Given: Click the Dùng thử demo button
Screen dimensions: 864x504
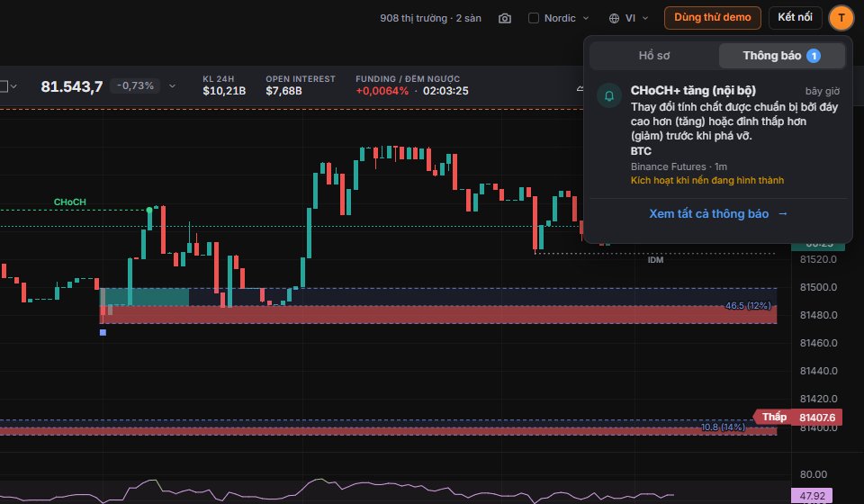Looking at the screenshot, I should coord(713,18).
